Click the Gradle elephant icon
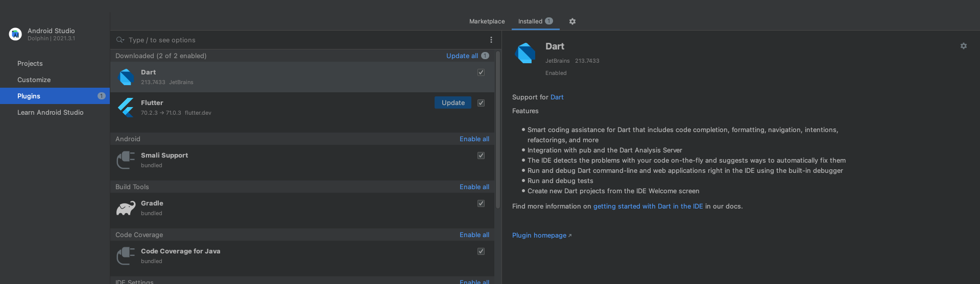 [x=126, y=208]
